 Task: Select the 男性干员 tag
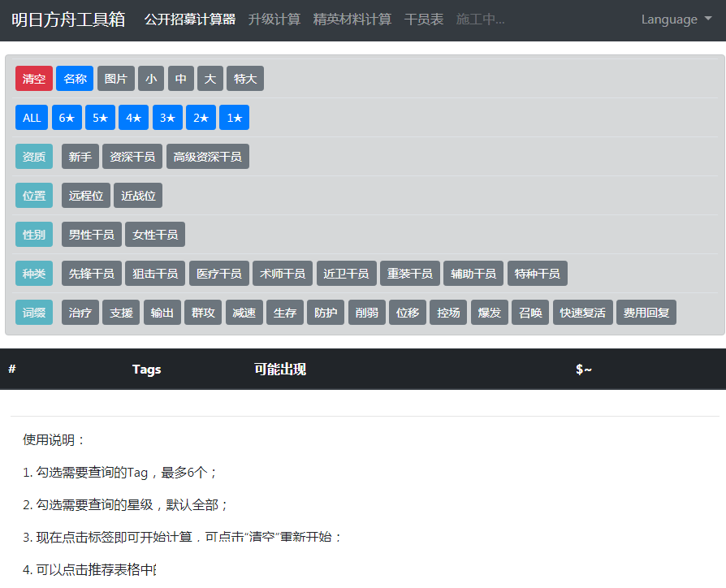[x=91, y=234]
